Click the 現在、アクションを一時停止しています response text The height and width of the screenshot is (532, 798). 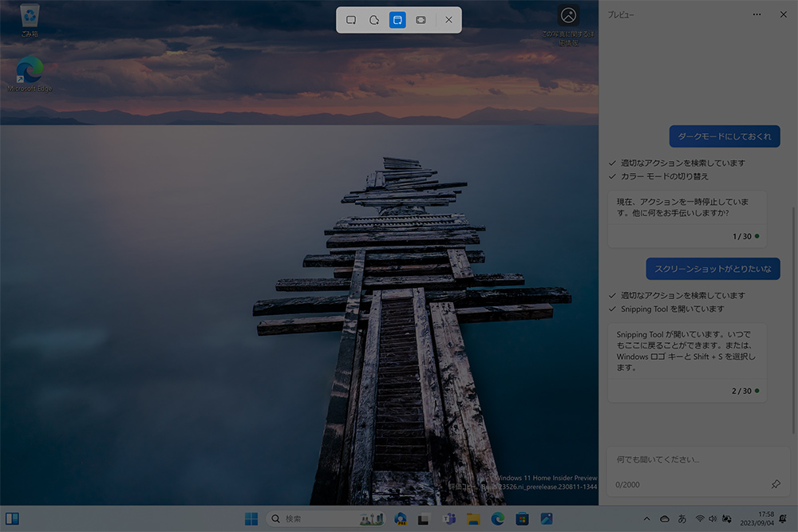coord(682,207)
